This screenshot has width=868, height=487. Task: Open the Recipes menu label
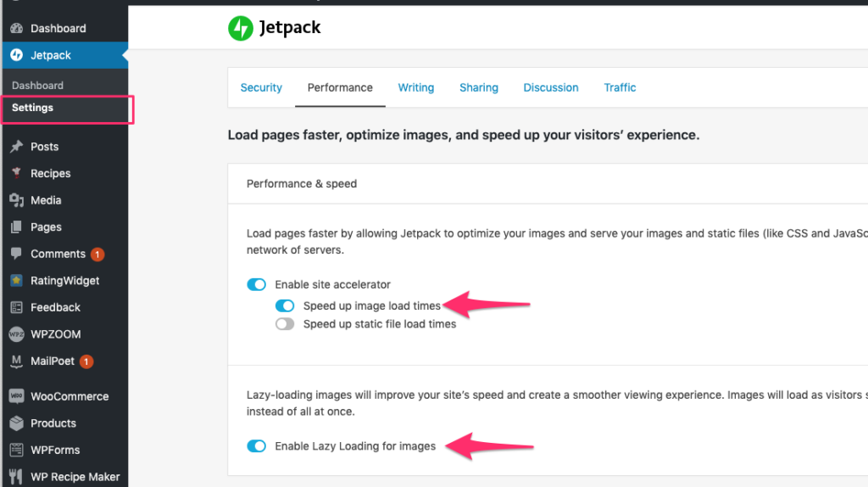pyautogui.click(x=50, y=173)
